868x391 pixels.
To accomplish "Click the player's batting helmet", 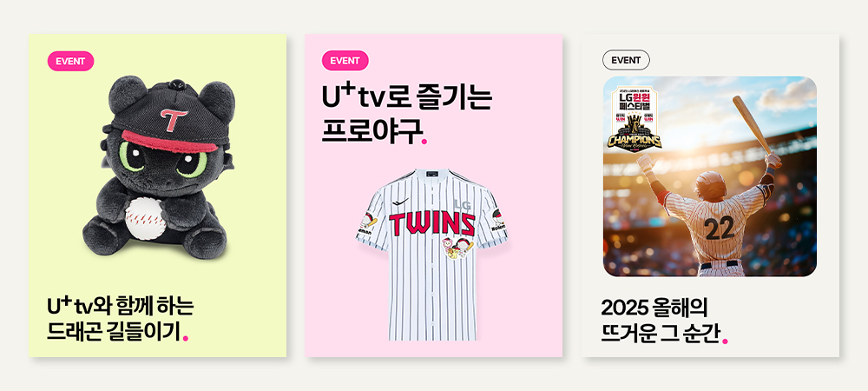I will click(710, 184).
